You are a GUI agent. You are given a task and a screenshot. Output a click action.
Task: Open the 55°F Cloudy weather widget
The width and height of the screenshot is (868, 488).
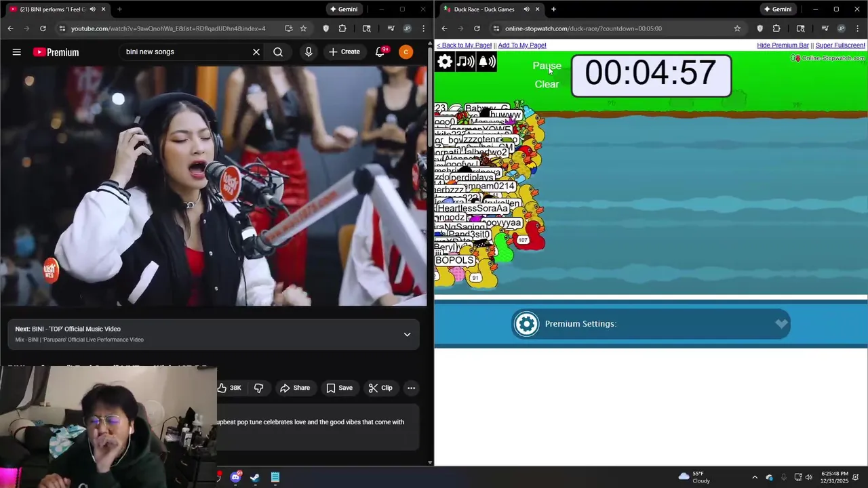(x=694, y=477)
